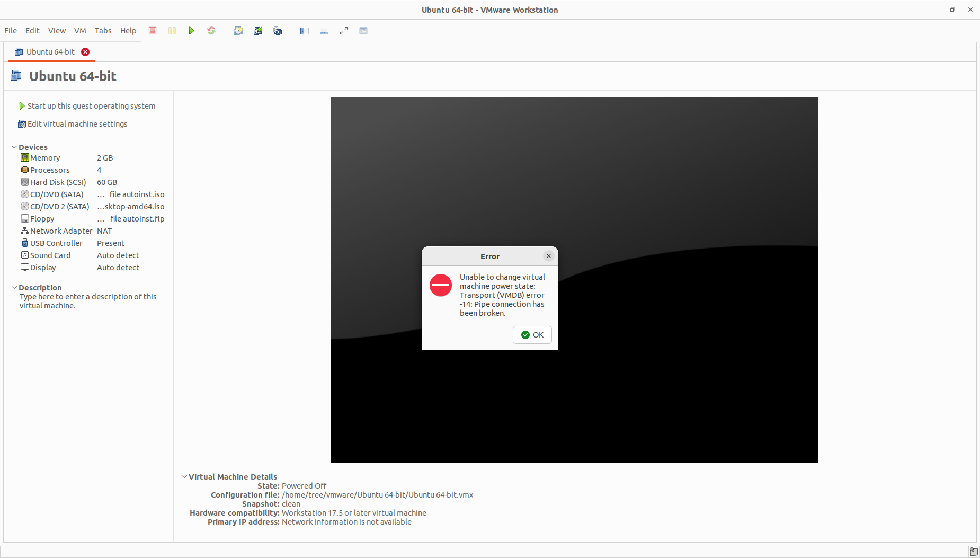Click the Sound Card Auto detect value
The image size is (980, 558).
point(118,255)
